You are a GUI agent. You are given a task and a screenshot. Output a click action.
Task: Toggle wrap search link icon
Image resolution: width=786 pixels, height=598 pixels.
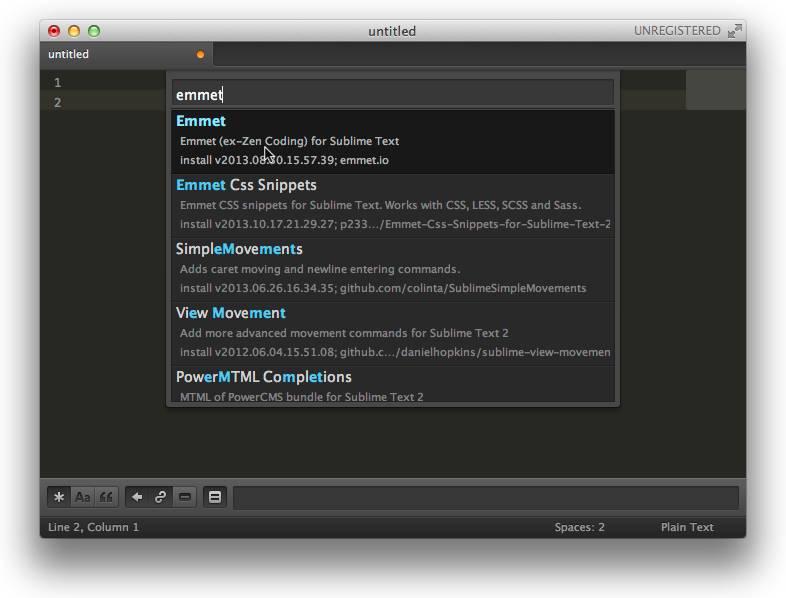coord(160,497)
